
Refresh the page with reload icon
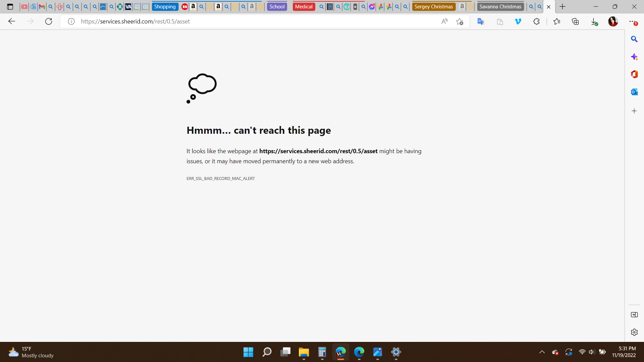tap(49, 21)
